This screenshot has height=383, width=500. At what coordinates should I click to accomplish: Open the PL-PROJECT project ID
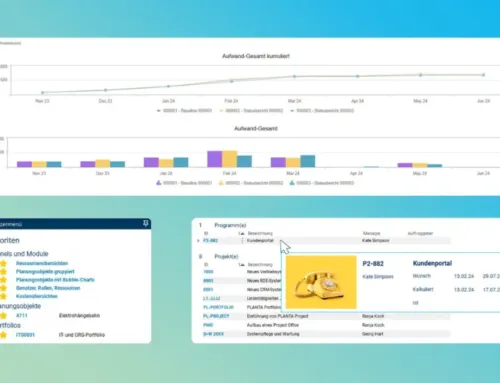(216, 316)
